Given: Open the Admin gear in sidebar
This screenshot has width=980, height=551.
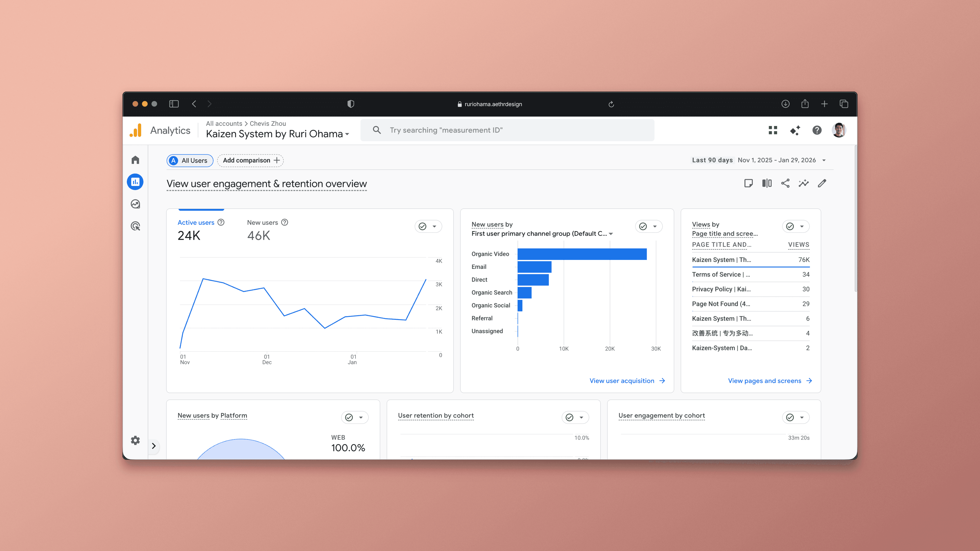Looking at the screenshot, I should [135, 440].
